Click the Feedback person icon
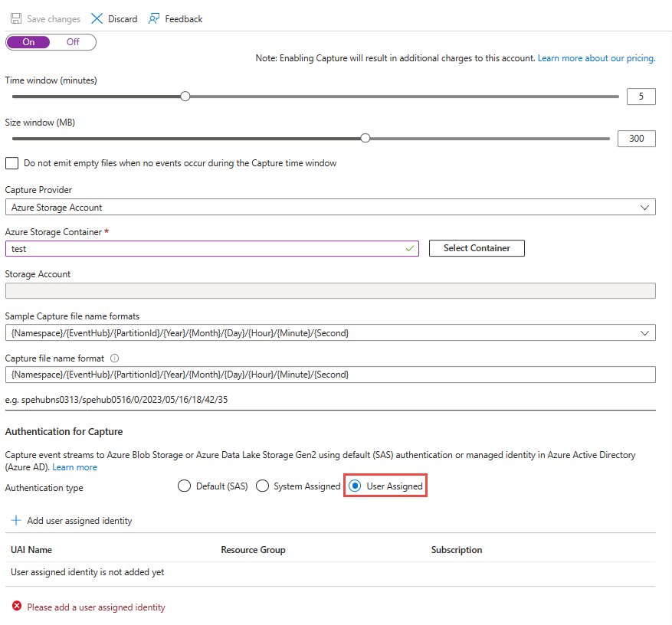The image size is (672, 625). [154, 18]
